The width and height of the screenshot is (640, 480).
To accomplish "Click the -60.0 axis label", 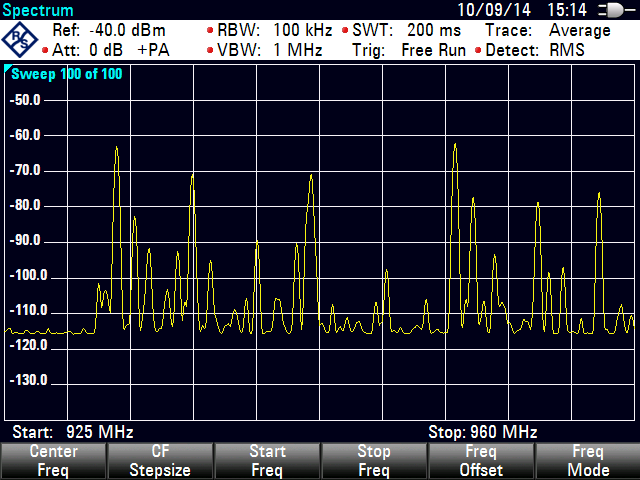I will pyautogui.click(x=25, y=135).
